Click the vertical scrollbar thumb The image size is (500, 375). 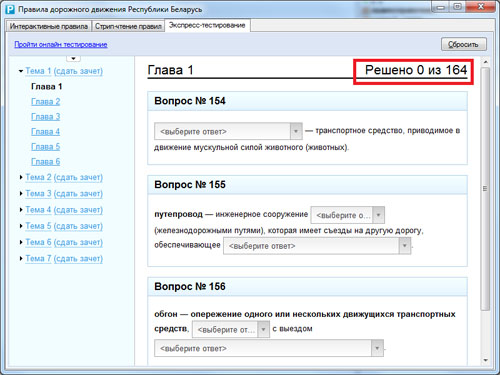pyautogui.click(x=485, y=189)
